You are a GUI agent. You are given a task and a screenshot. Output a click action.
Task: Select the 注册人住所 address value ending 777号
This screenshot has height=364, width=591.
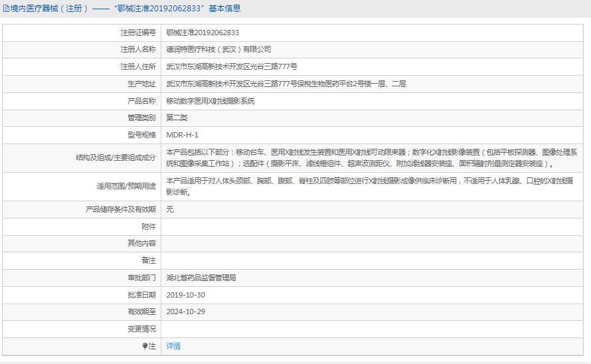232,67
